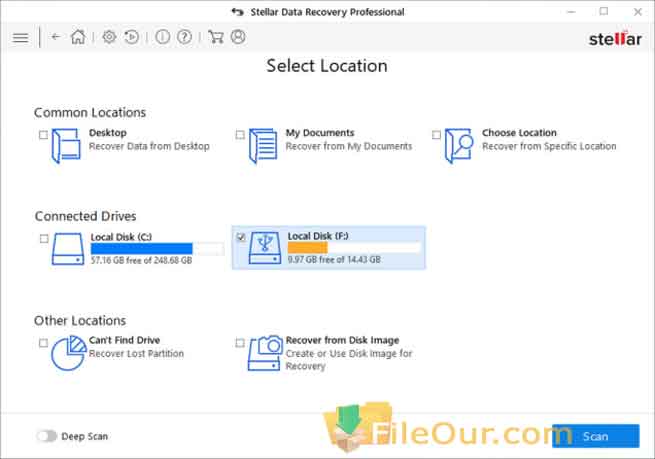Click the Choose Location magnifier icon

pyautogui.click(x=459, y=145)
